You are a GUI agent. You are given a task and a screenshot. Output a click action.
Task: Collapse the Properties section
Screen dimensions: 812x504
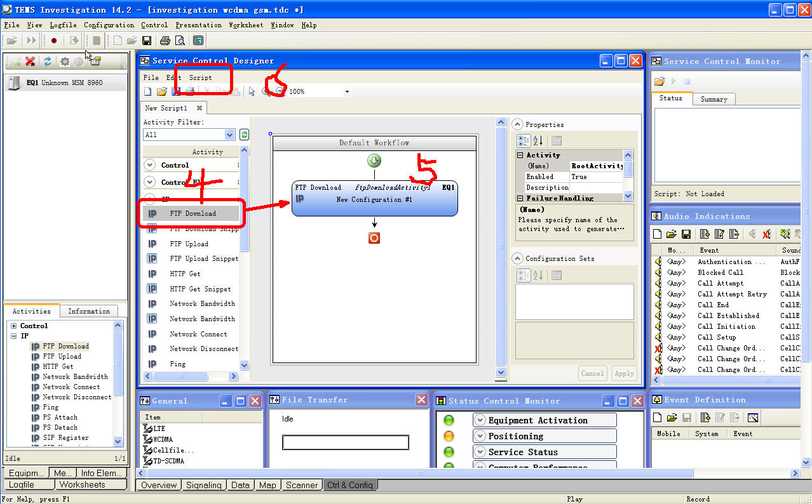pyautogui.click(x=518, y=124)
